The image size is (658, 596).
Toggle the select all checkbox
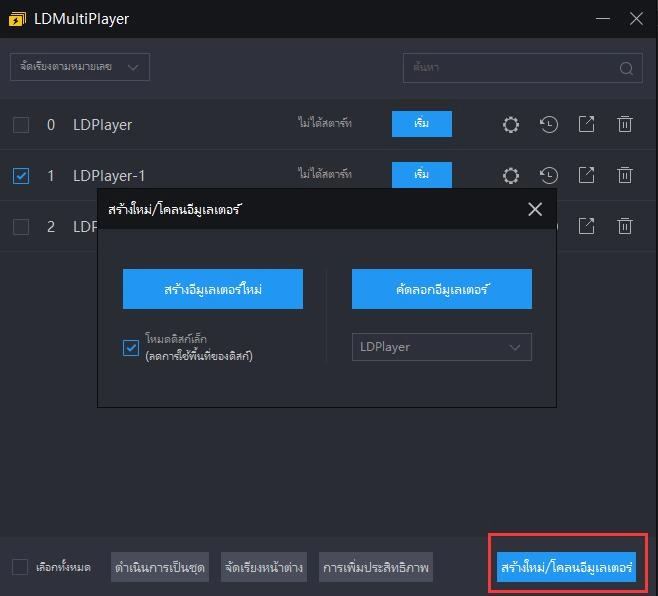tap(20, 567)
